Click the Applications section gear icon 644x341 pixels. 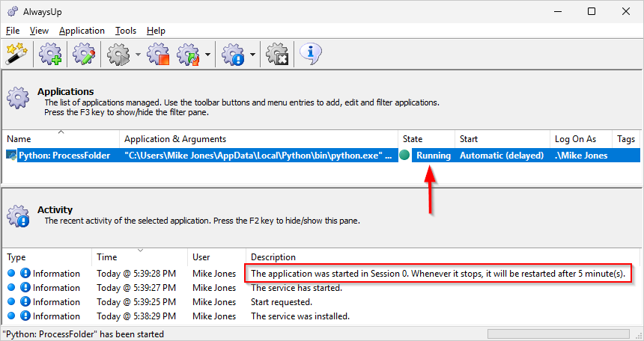[18, 97]
